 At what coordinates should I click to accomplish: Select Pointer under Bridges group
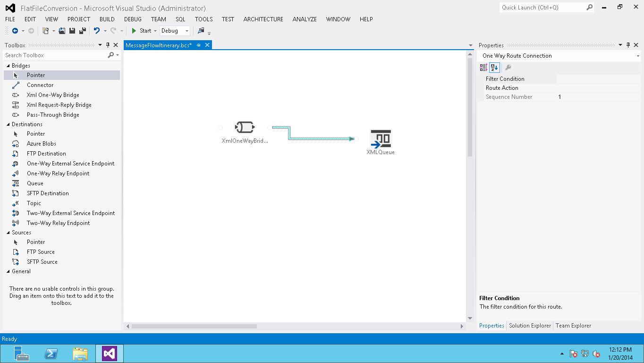(62, 75)
